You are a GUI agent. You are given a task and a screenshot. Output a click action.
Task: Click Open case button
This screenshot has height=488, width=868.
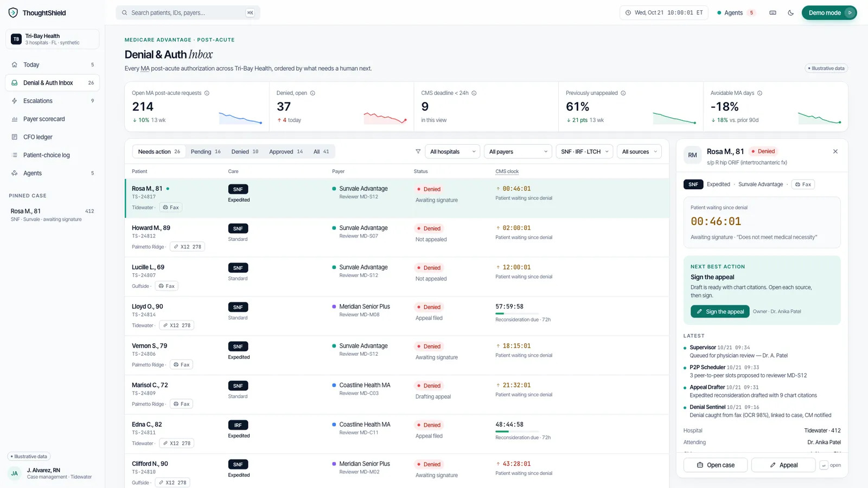(716, 465)
